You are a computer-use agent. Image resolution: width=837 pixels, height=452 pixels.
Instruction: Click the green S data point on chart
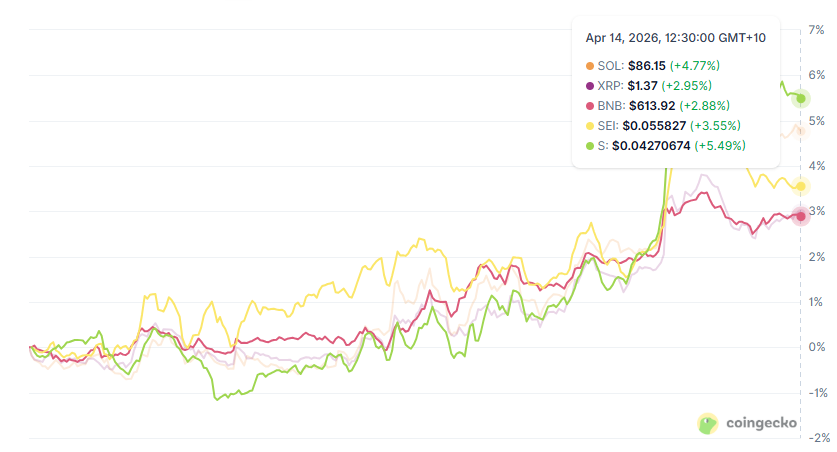pos(801,99)
